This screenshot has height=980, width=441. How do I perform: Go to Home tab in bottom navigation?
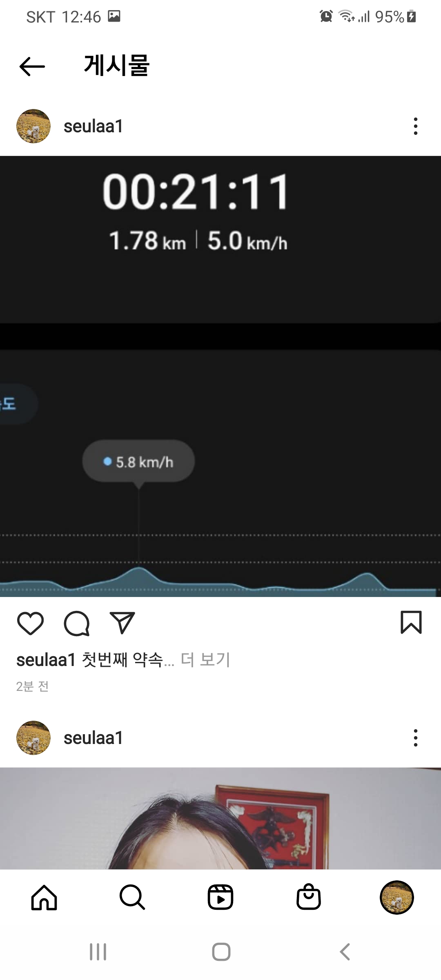pyautogui.click(x=44, y=898)
